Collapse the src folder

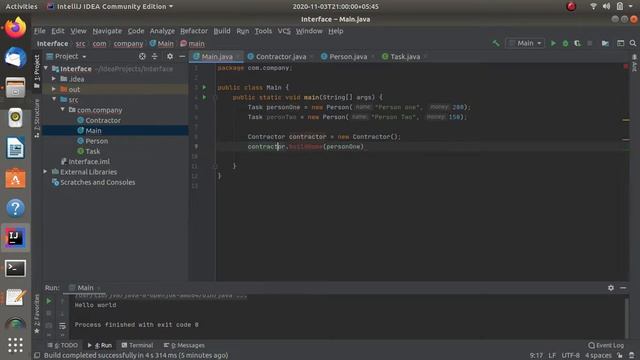[54, 99]
